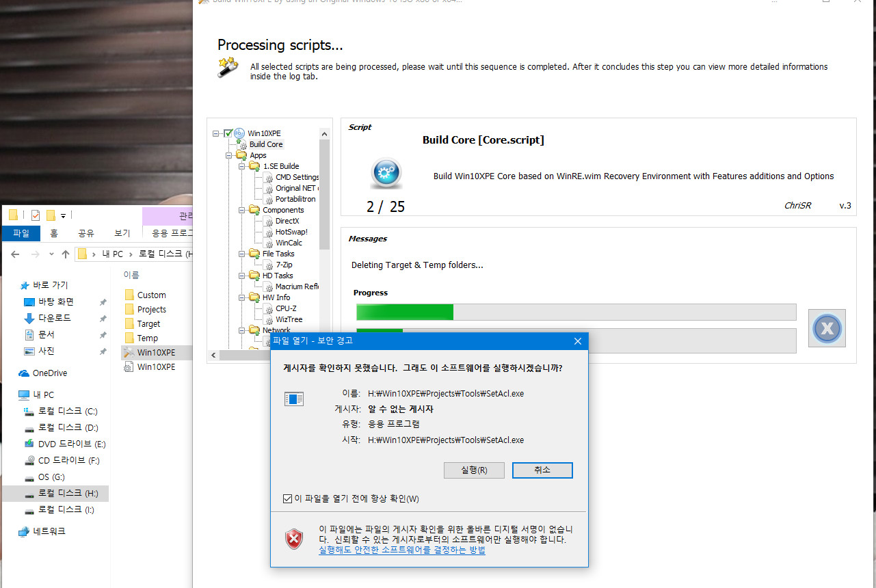The width and height of the screenshot is (876, 588).
Task: Open the Explorer recent locations dropdown
Action: (x=51, y=254)
